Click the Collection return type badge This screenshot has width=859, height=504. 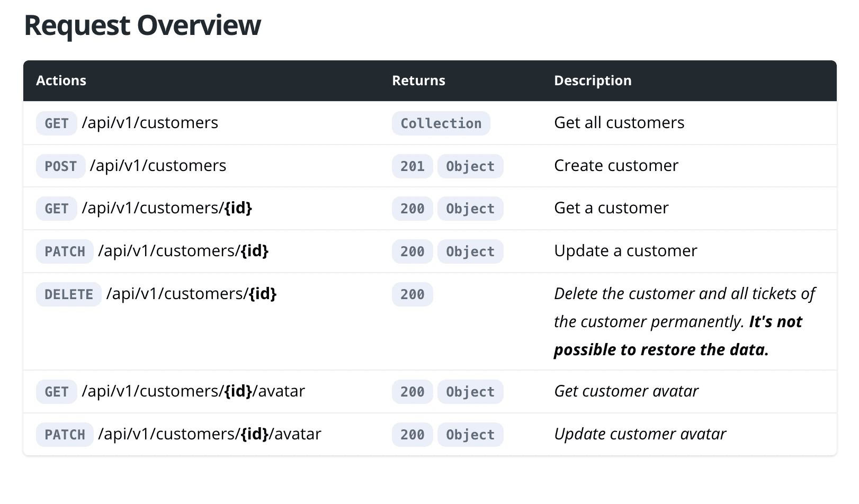click(x=441, y=123)
